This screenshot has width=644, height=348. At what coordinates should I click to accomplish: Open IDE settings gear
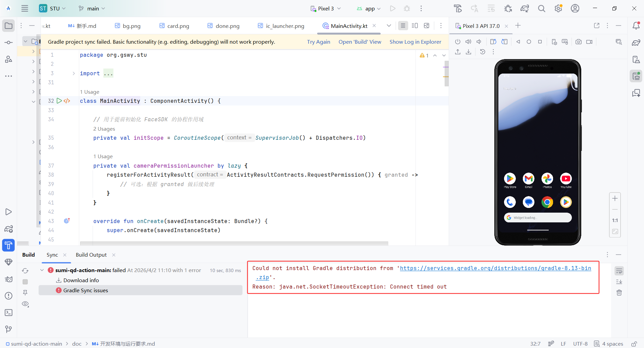pos(558,8)
